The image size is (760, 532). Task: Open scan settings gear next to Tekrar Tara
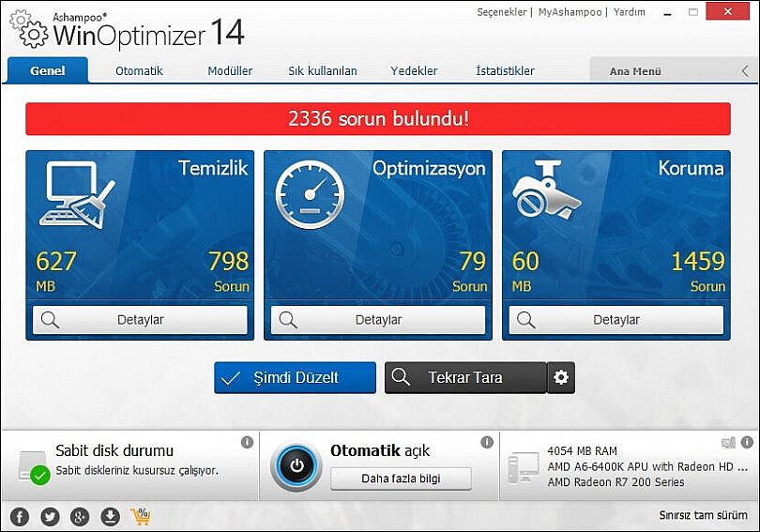coord(561,377)
